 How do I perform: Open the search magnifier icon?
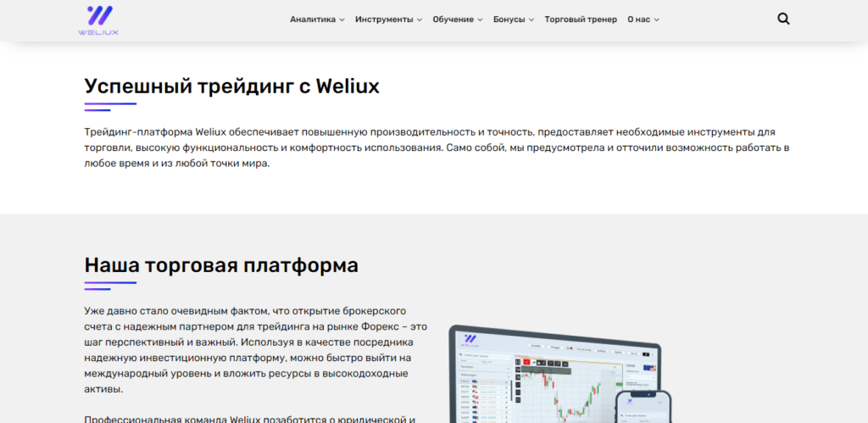point(783,19)
